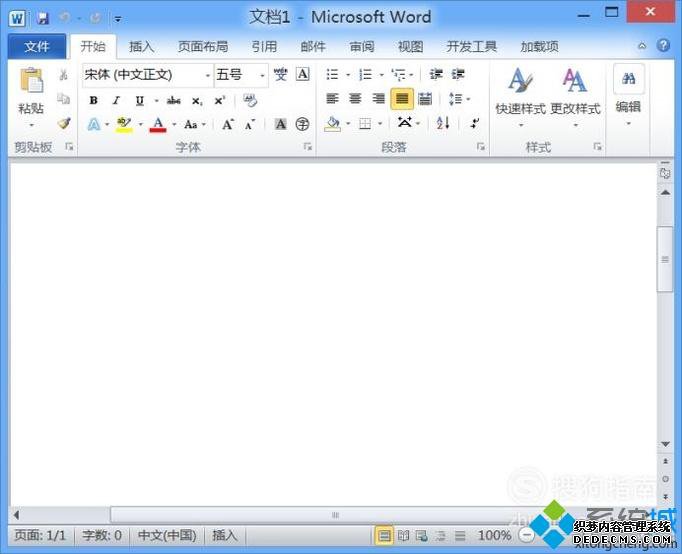
Task: Click the Strikethrough abc button
Action: pyautogui.click(x=173, y=100)
